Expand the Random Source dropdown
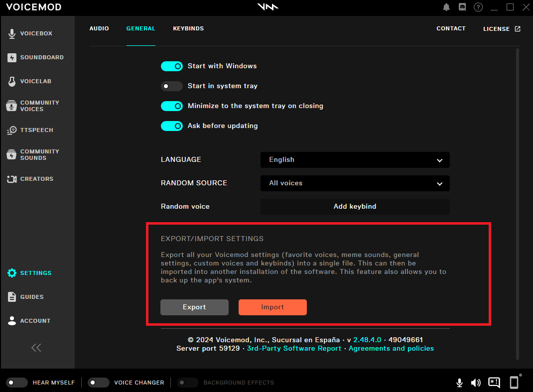 355,183
